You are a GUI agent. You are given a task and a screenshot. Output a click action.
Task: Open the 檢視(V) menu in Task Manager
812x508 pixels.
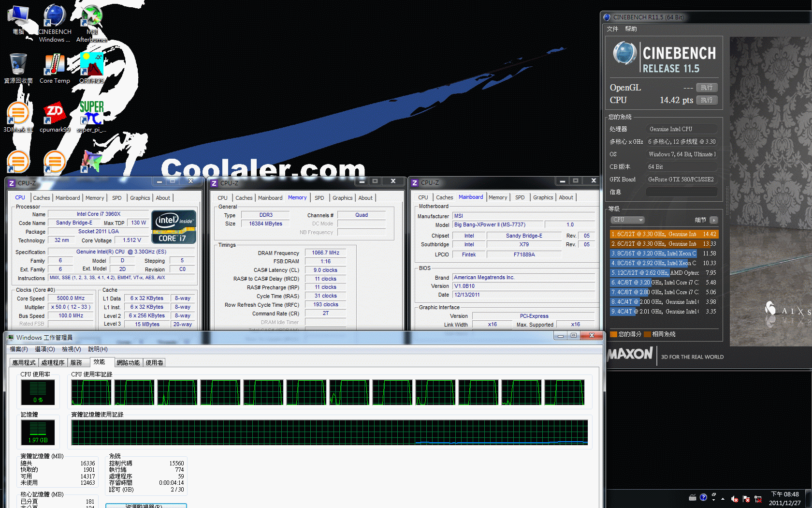tap(72, 349)
